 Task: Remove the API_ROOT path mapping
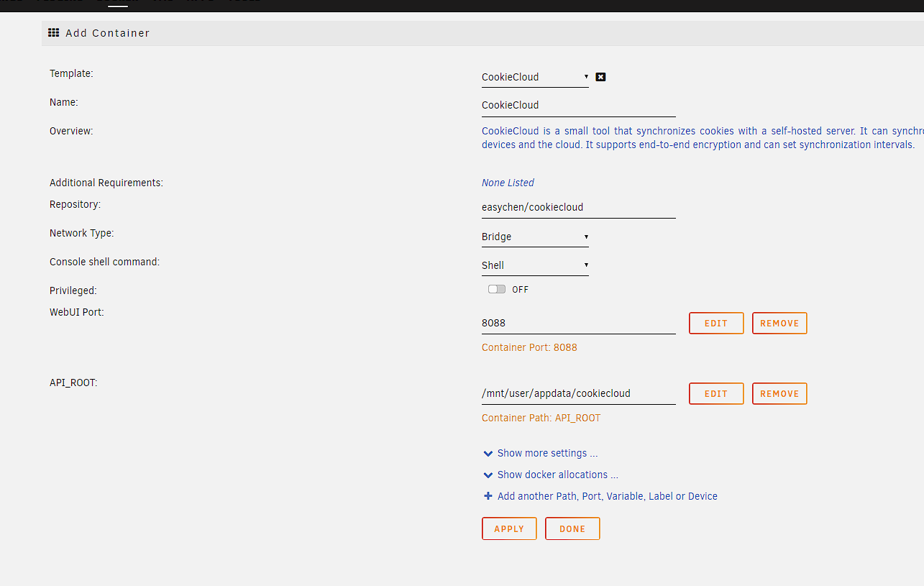779,393
